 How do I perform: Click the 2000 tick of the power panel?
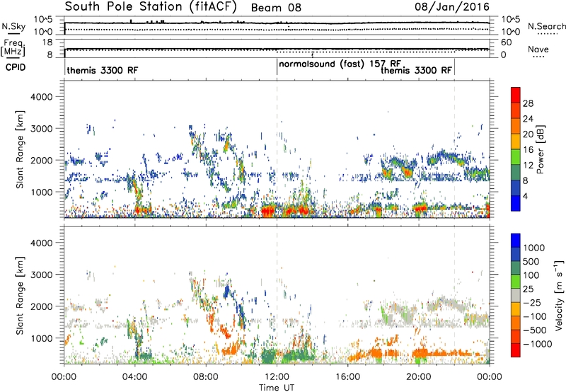pyautogui.click(x=41, y=160)
